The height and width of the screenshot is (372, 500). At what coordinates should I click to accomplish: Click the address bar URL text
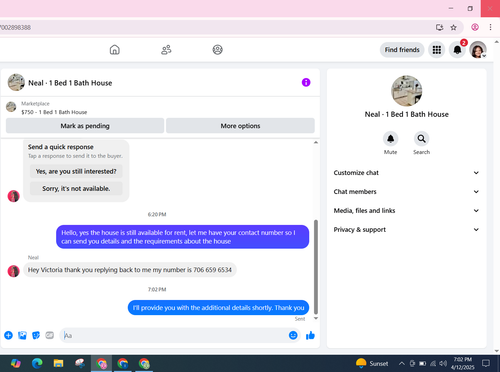point(15,27)
